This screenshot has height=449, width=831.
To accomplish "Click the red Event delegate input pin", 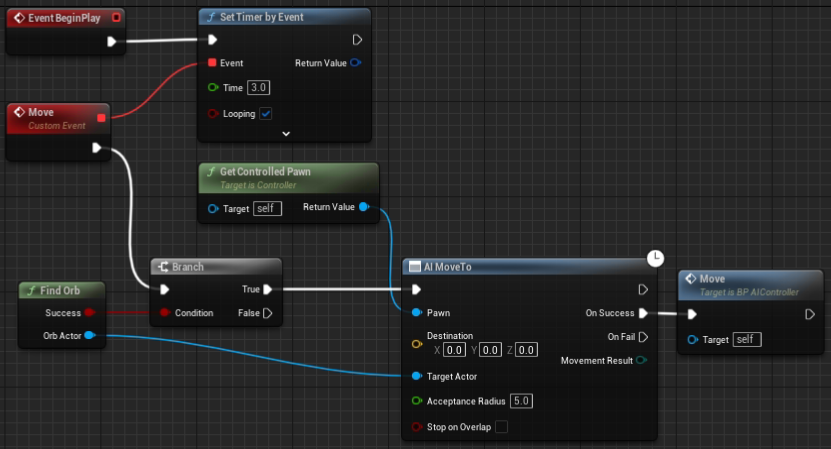I will coord(212,63).
